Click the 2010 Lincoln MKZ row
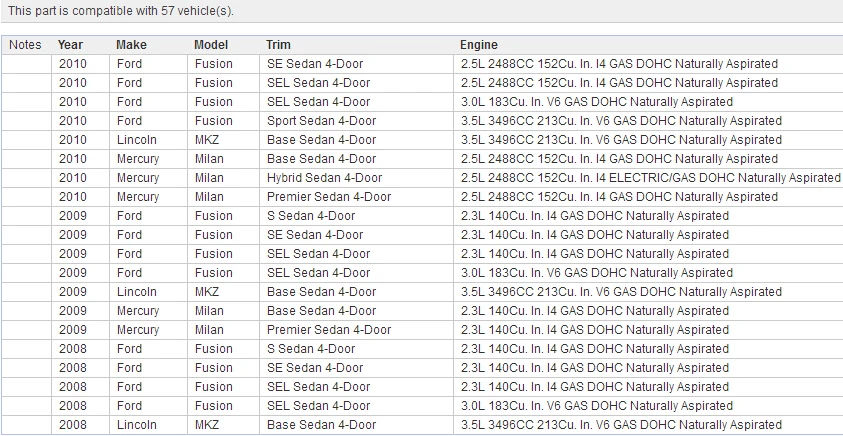 pyautogui.click(x=422, y=140)
